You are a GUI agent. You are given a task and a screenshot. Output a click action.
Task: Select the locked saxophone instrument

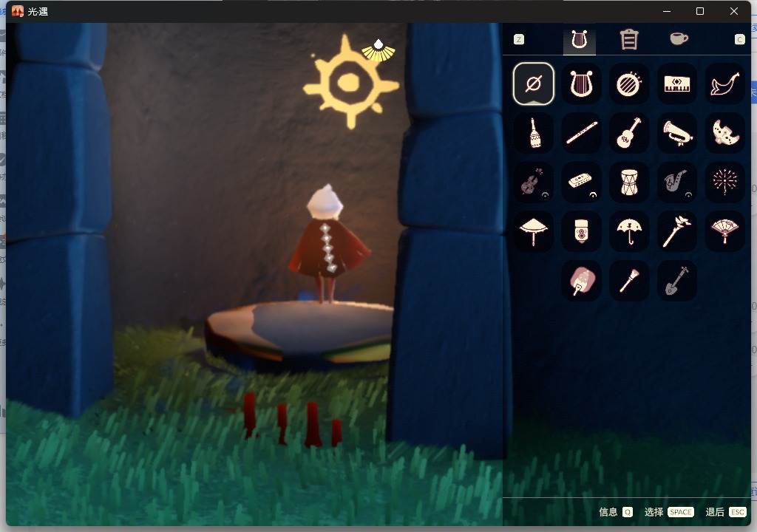[x=677, y=182]
